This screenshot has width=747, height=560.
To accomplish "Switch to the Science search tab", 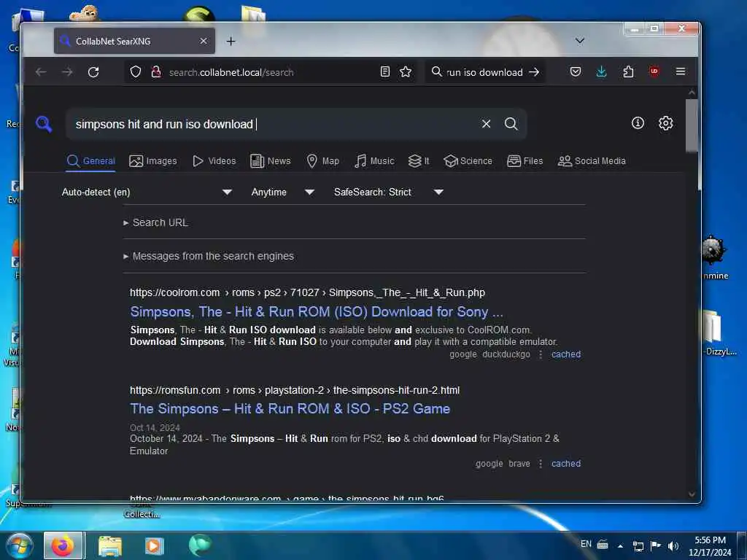I will (468, 161).
